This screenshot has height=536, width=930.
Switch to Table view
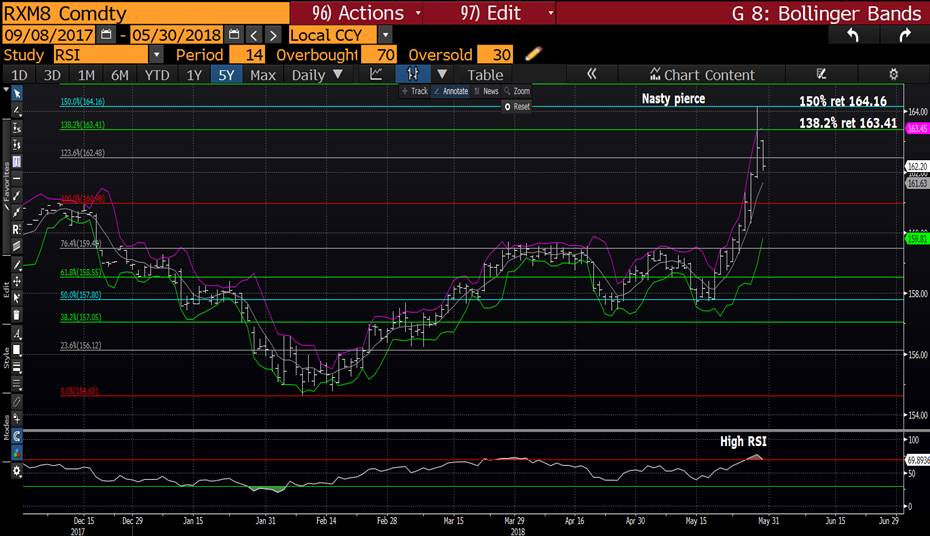click(x=485, y=75)
